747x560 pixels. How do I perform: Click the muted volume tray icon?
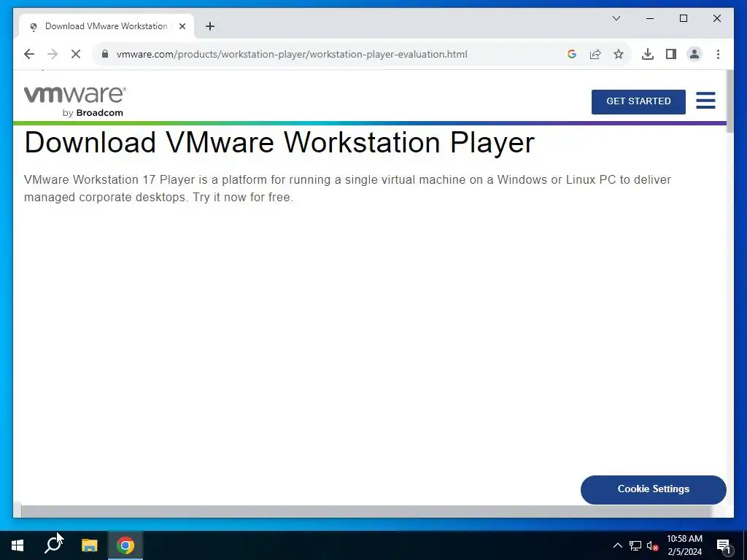click(x=652, y=545)
